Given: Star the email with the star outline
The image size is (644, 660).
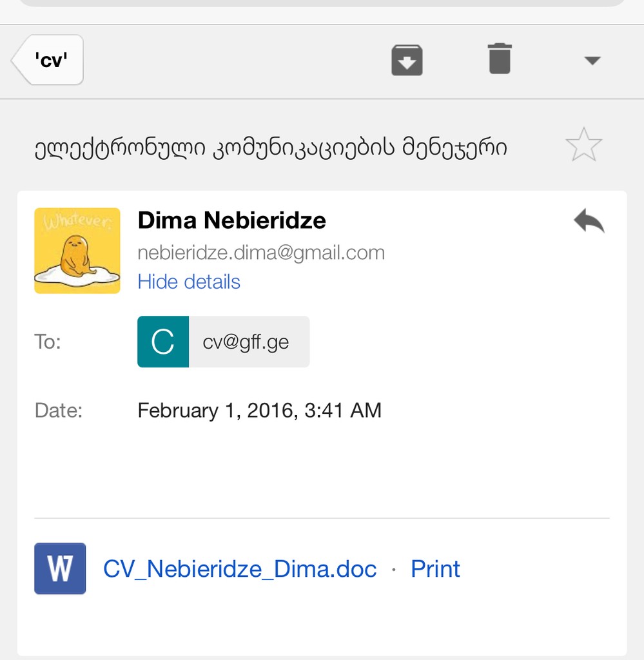Looking at the screenshot, I should point(583,145).
